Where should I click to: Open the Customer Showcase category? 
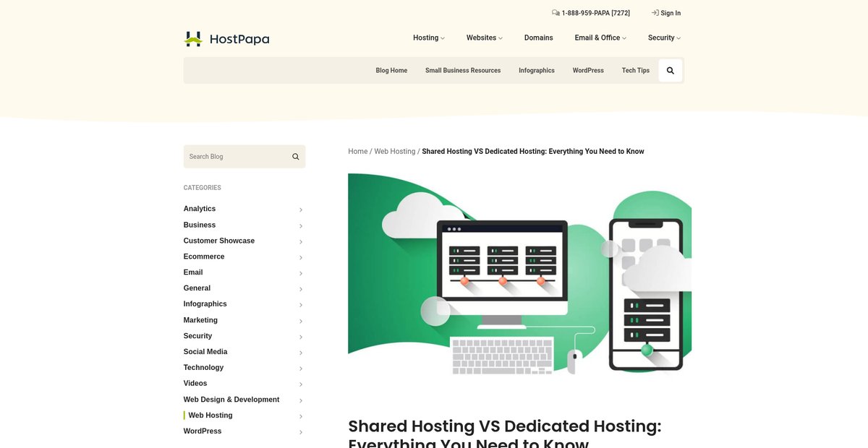point(219,241)
